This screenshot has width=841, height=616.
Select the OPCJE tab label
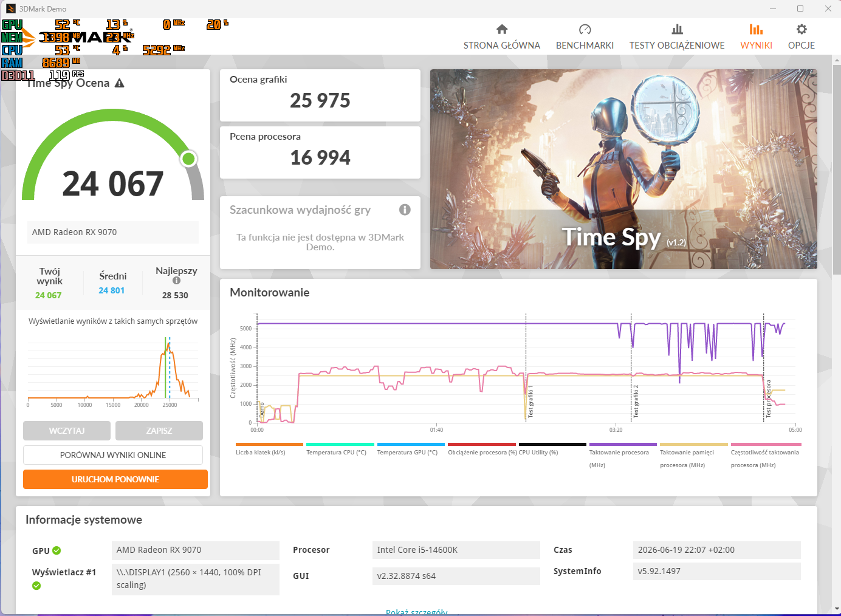coord(802,46)
